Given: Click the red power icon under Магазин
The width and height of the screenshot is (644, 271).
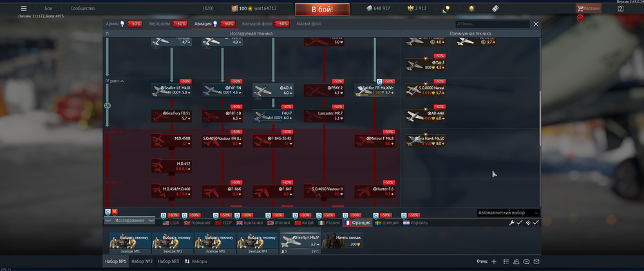Looking at the screenshot, I should (580, 17).
